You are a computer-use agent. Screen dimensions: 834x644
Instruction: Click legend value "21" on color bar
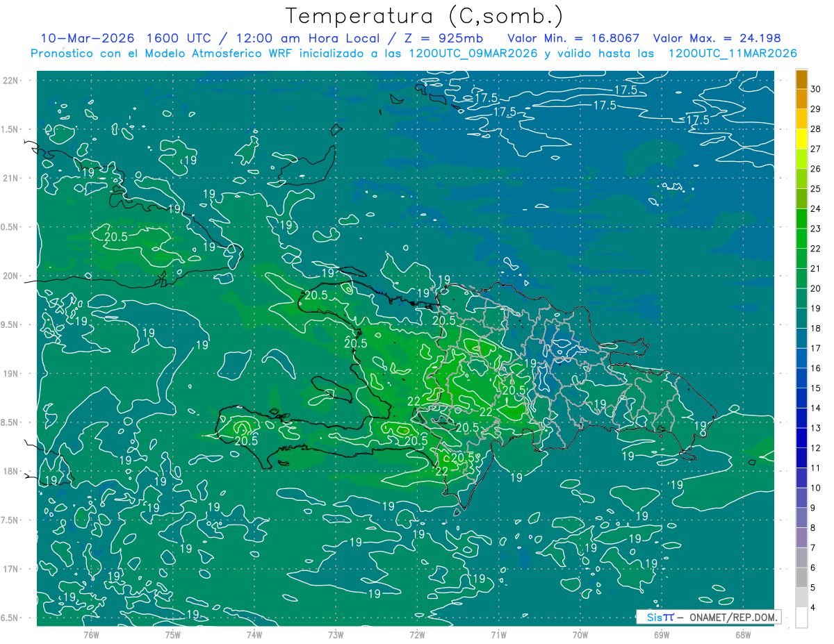tap(816, 269)
